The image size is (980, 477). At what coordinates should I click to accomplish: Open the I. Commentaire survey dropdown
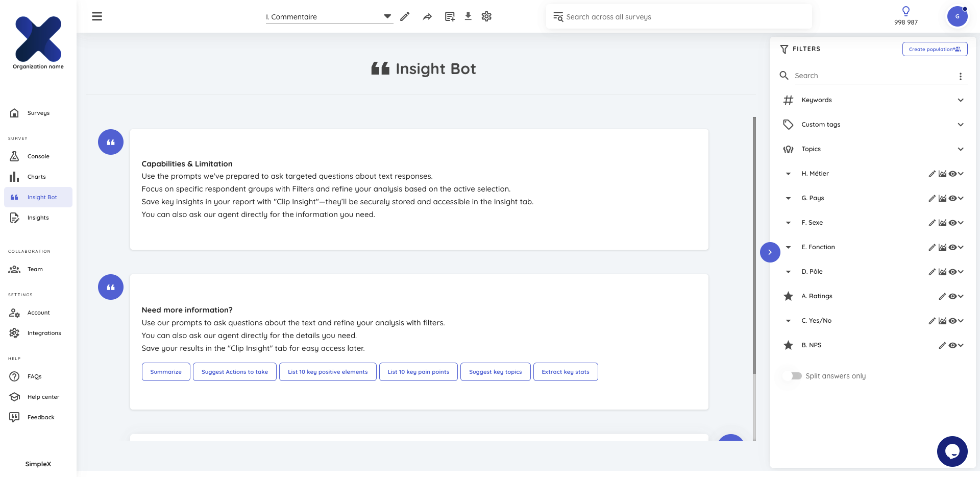pos(387,16)
